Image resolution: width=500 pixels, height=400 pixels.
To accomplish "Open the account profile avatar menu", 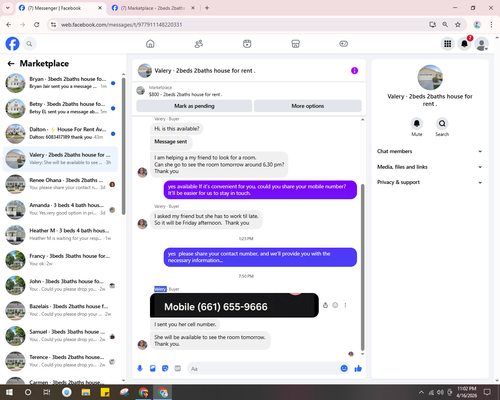I will [x=482, y=44].
